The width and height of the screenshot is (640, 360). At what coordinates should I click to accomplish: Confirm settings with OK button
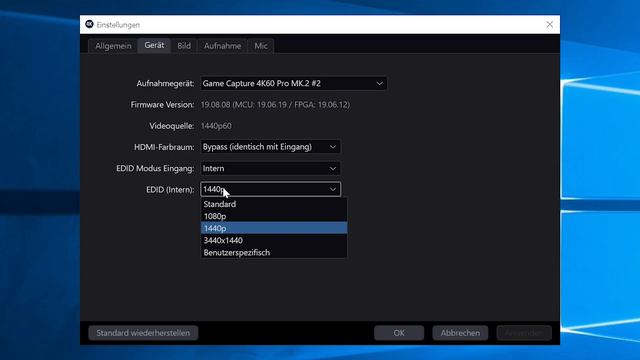[x=399, y=333]
